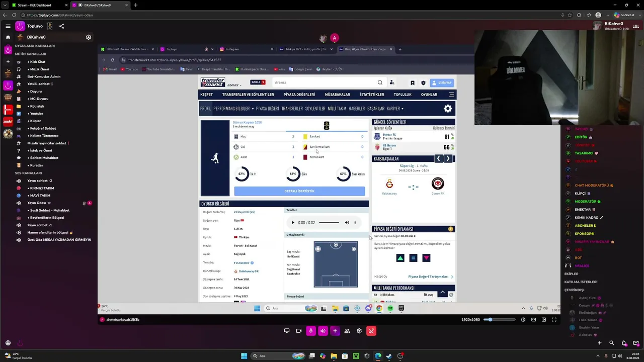Open BiKahve0 server settings gear
Screen dimensions: 644x362
89,37
